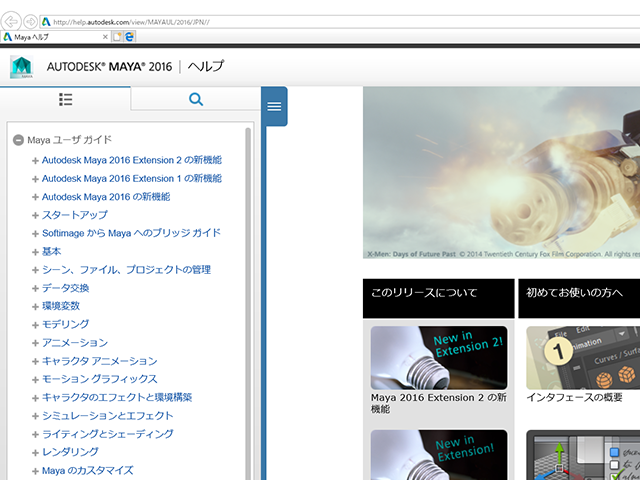
Task: Open the アニメーション topic
Action: (x=75, y=343)
